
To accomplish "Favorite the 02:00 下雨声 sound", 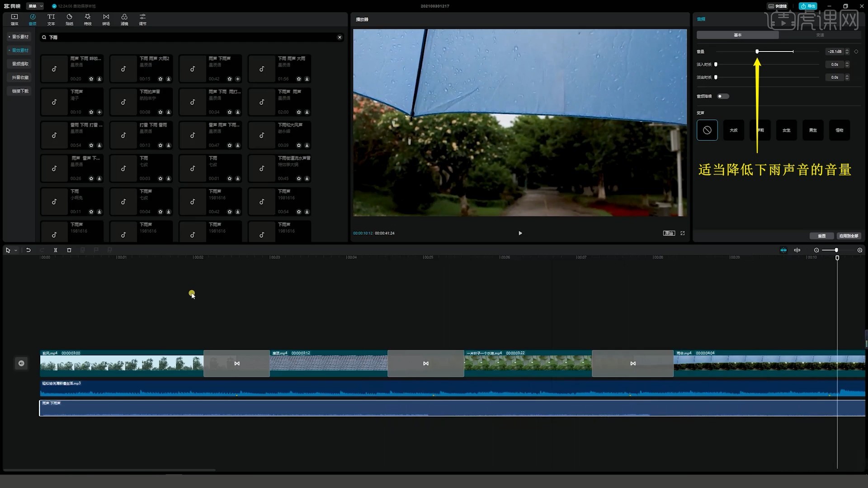I will pos(299,112).
